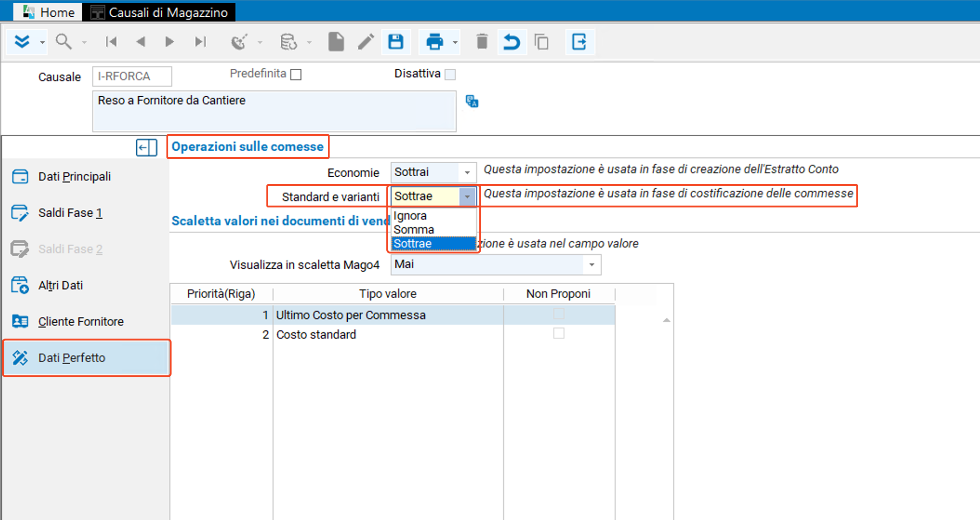The height and width of the screenshot is (520, 980).
Task: Check Non Proponi for Ultimo Costo per Commessa
Action: [x=559, y=314]
